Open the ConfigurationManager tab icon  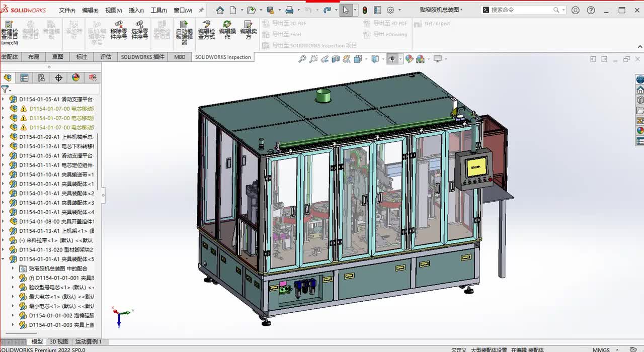click(41, 77)
